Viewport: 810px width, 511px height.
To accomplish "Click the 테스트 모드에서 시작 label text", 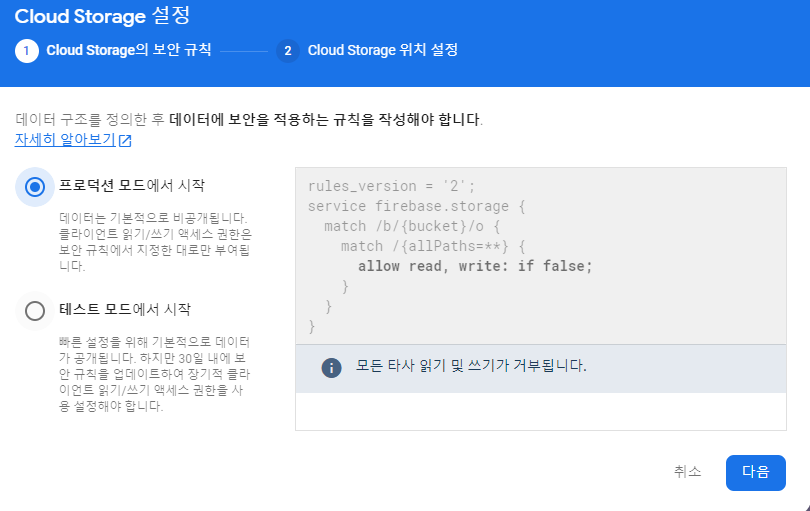I will [x=125, y=309].
